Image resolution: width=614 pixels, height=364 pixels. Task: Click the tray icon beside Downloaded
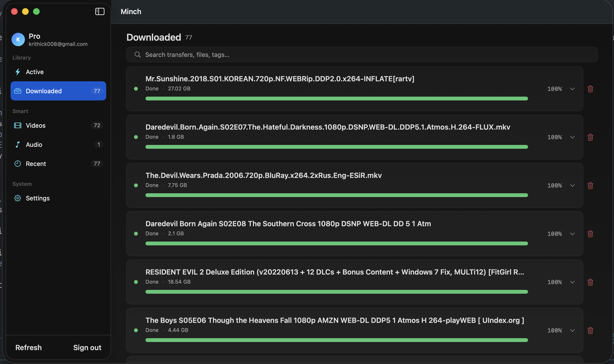[x=18, y=91]
